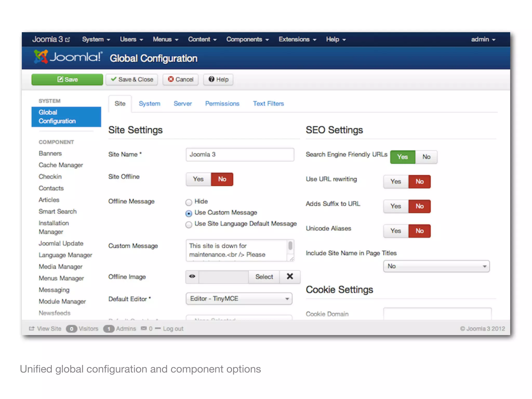Click the Joomla 3 site name link
Viewport: 532px width, 399px height.
48,39
